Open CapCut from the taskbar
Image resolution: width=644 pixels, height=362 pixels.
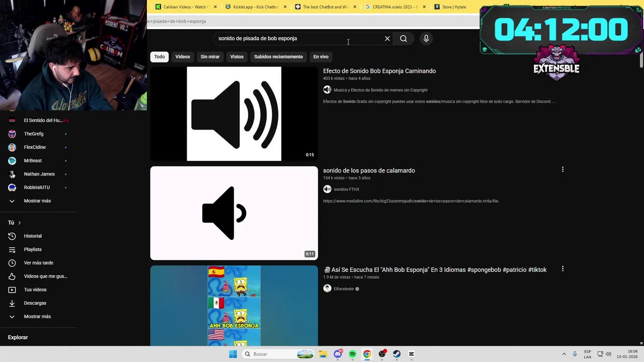(x=411, y=354)
